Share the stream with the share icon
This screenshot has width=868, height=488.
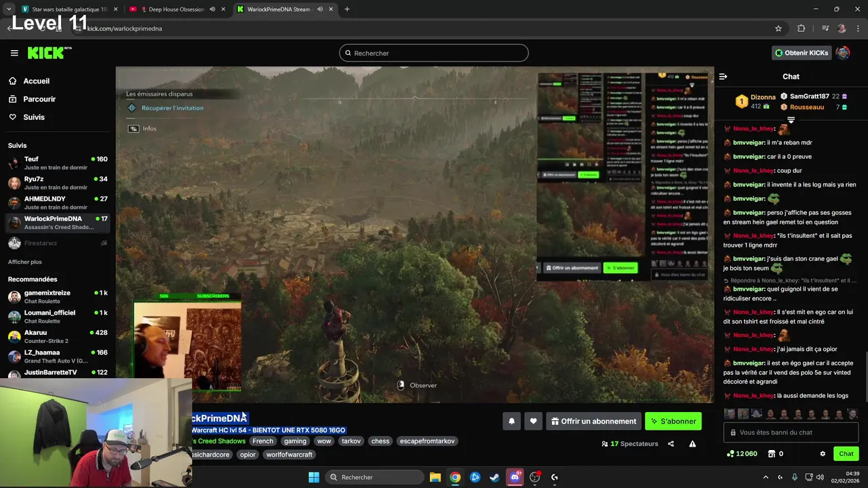point(671,444)
